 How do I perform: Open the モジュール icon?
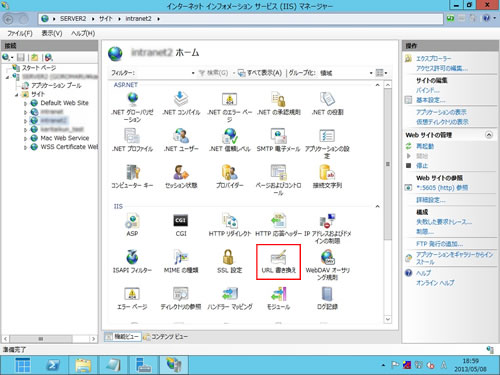coord(279,298)
